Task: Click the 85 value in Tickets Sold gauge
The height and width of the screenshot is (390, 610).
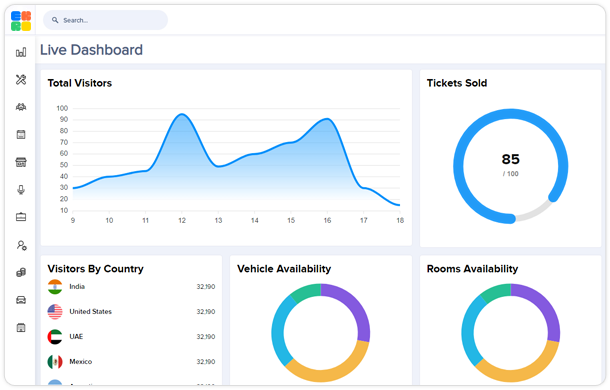Action: (x=510, y=159)
